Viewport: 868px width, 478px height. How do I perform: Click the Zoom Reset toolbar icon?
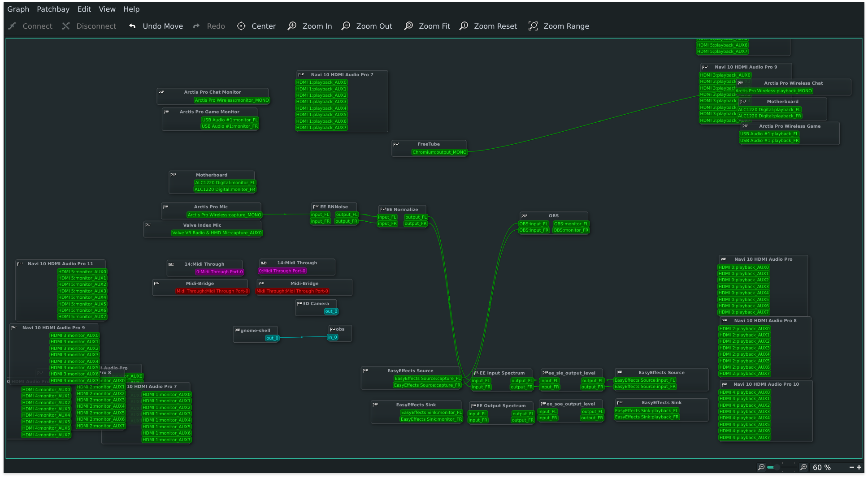(x=464, y=26)
